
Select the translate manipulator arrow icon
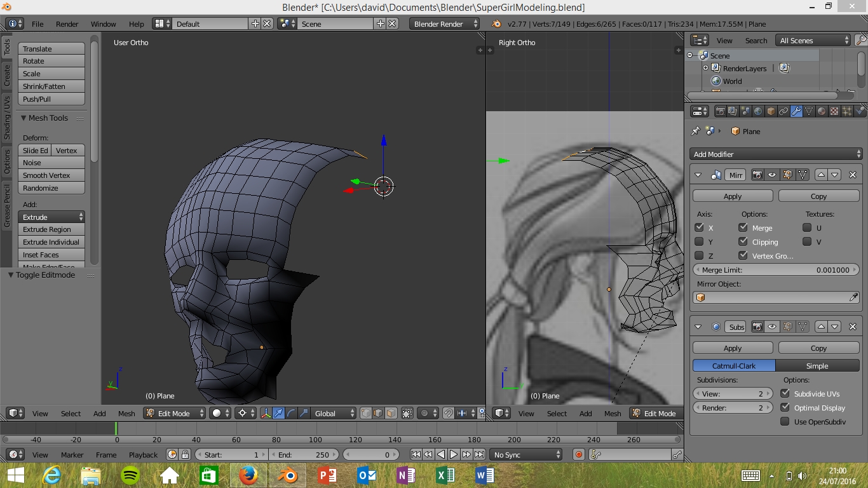(278, 413)
